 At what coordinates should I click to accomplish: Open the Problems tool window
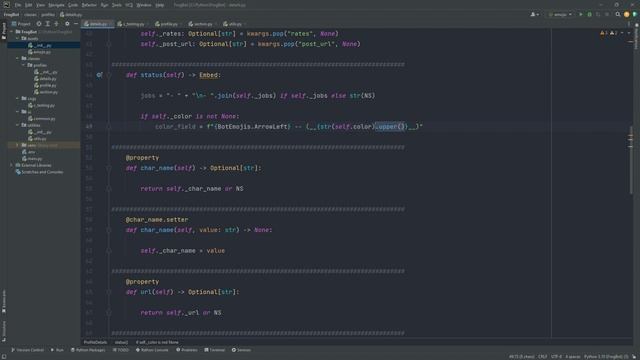[187, 350]
